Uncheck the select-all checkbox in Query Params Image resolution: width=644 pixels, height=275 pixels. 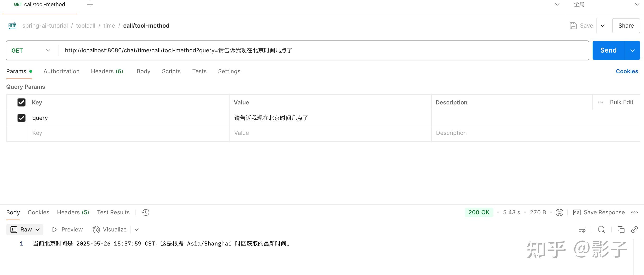(21, 102)
